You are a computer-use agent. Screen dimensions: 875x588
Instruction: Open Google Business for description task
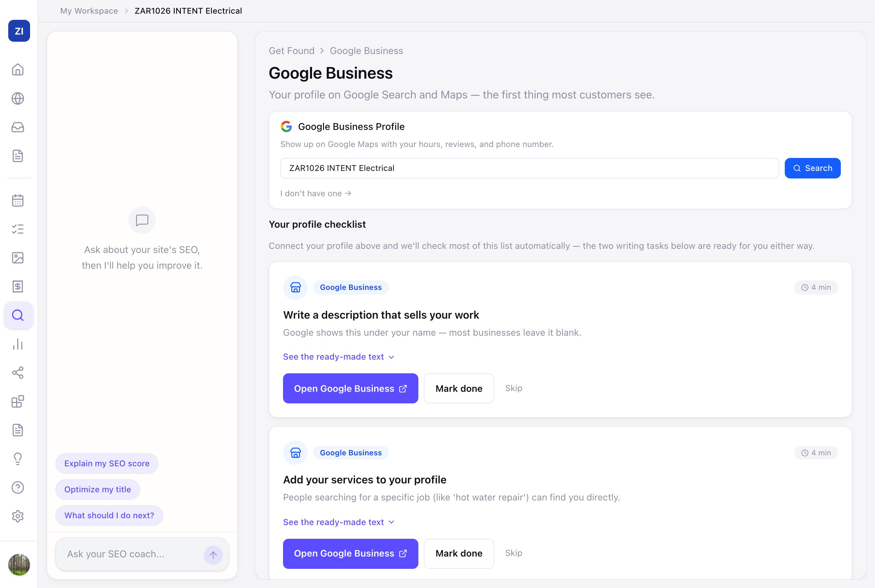pos(351,388)
